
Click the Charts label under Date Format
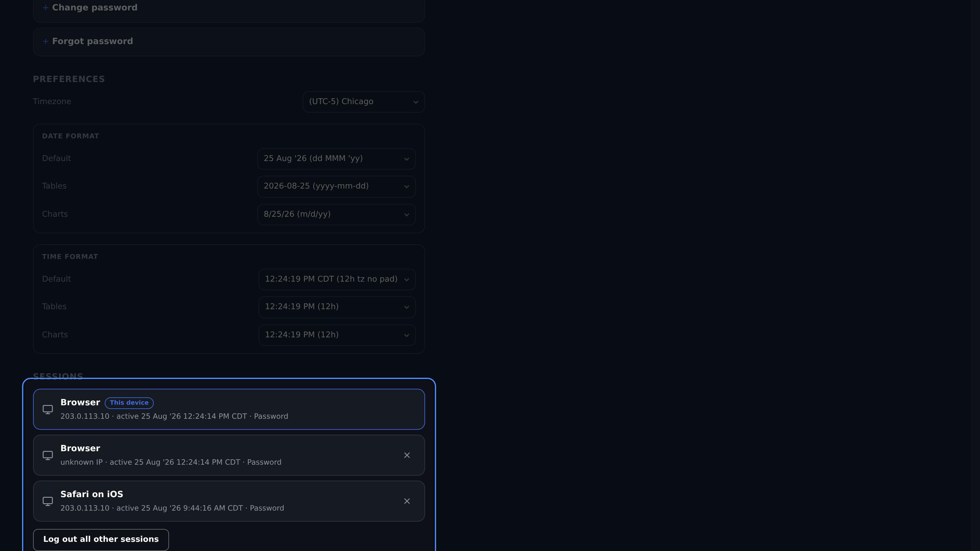tap(55, 214)
